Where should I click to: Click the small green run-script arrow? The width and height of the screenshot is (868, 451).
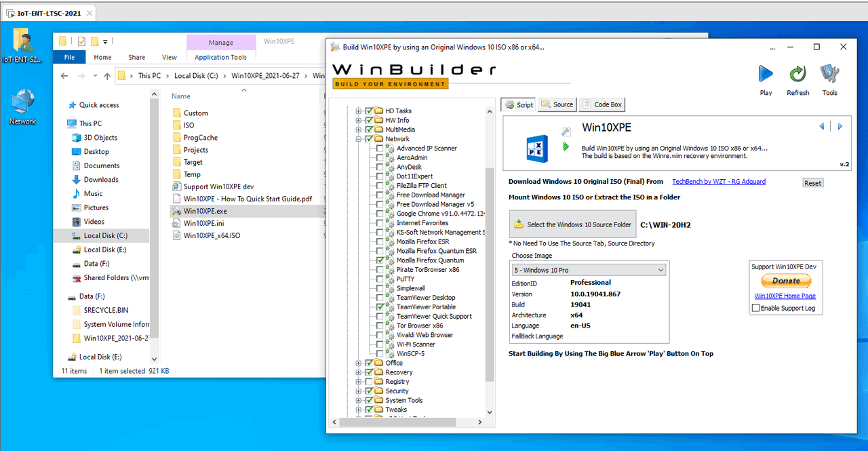(566, 146)
